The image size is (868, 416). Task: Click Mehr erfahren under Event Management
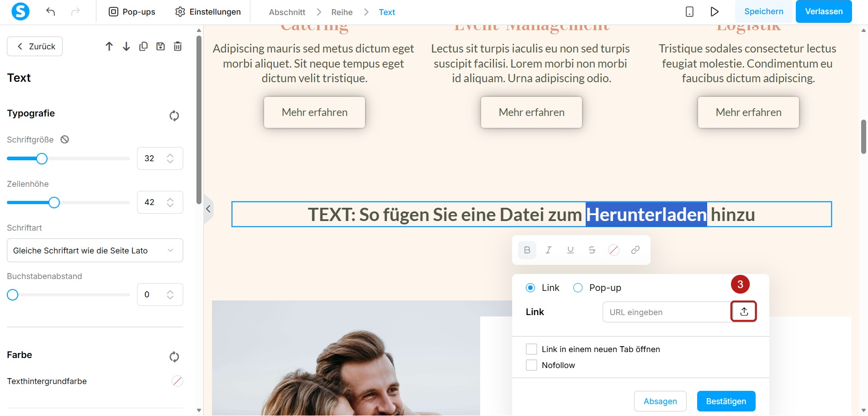click(x=531, y=112)
